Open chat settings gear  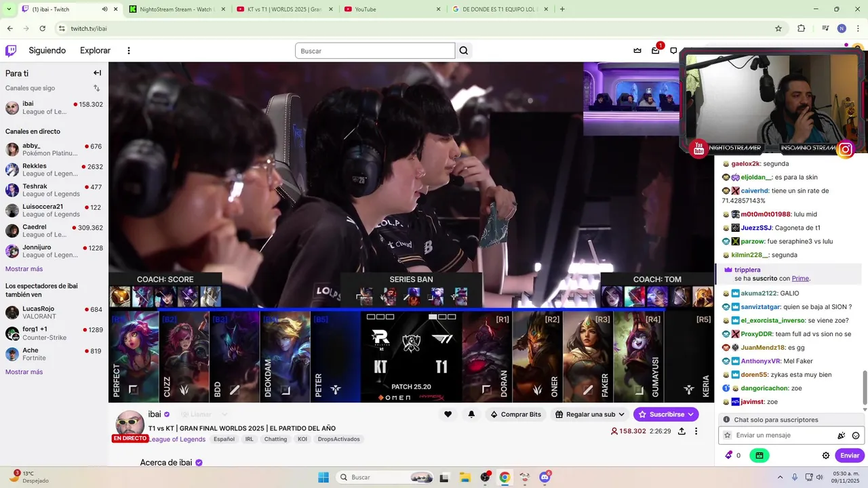[x=826, y=455]
